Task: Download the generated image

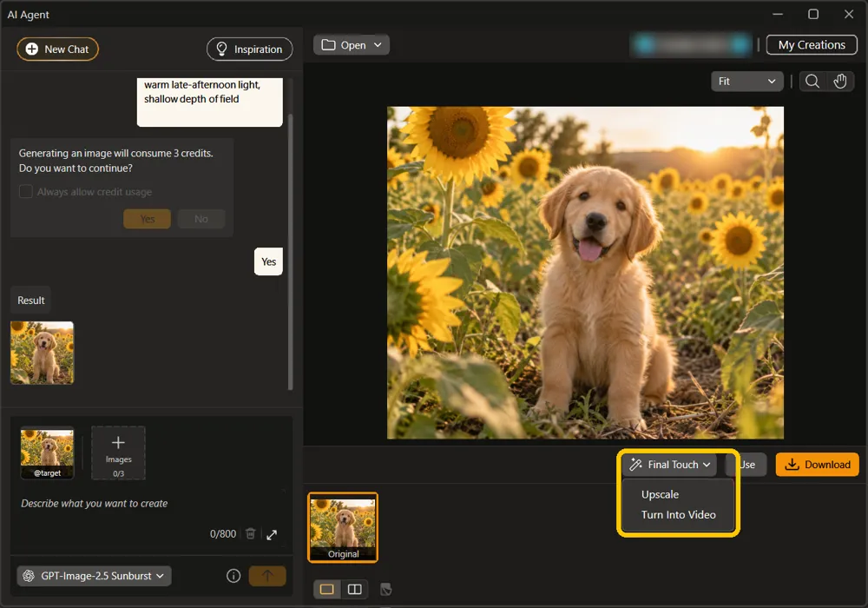Action: coord(817,465)
